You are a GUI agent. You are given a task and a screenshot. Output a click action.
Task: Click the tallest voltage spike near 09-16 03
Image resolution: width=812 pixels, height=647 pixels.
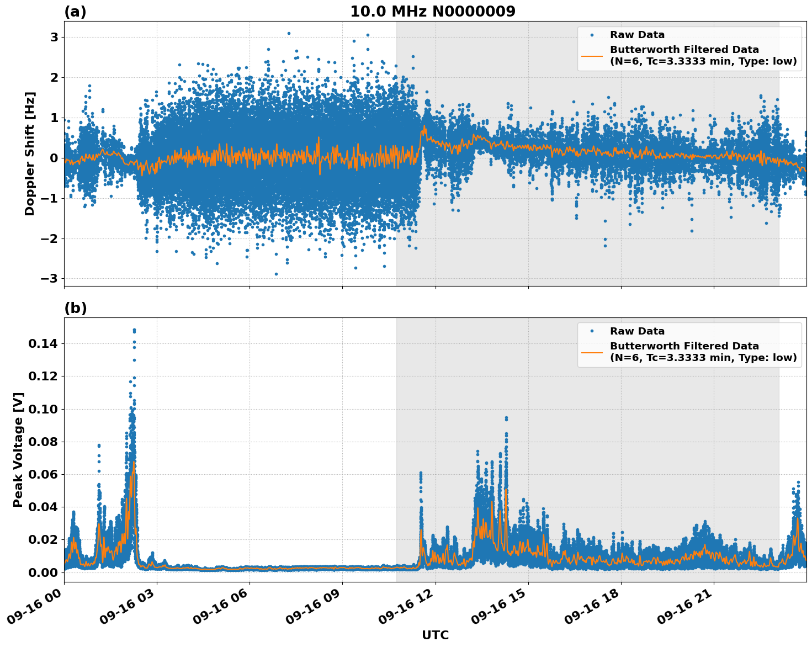(x=134, y=331)
